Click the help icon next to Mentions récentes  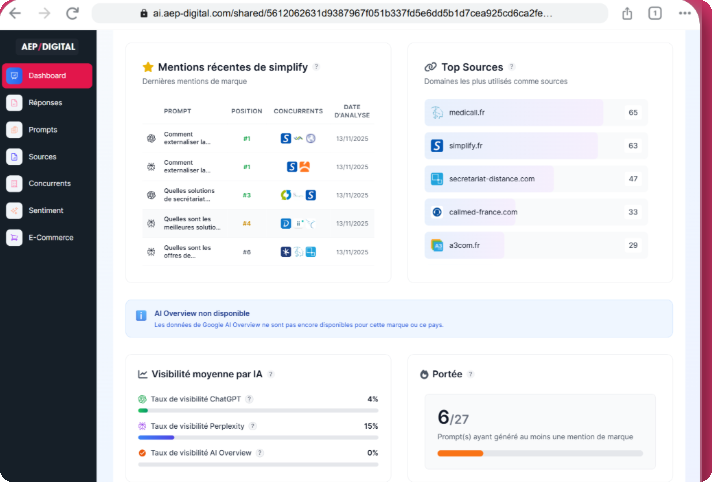pos(316,67)
